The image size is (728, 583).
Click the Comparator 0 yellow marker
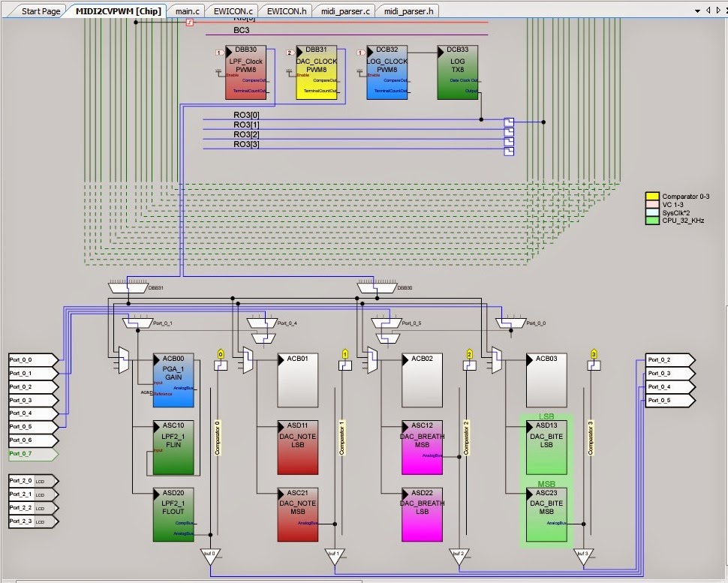pyautogui.click(x=221, y=354)
